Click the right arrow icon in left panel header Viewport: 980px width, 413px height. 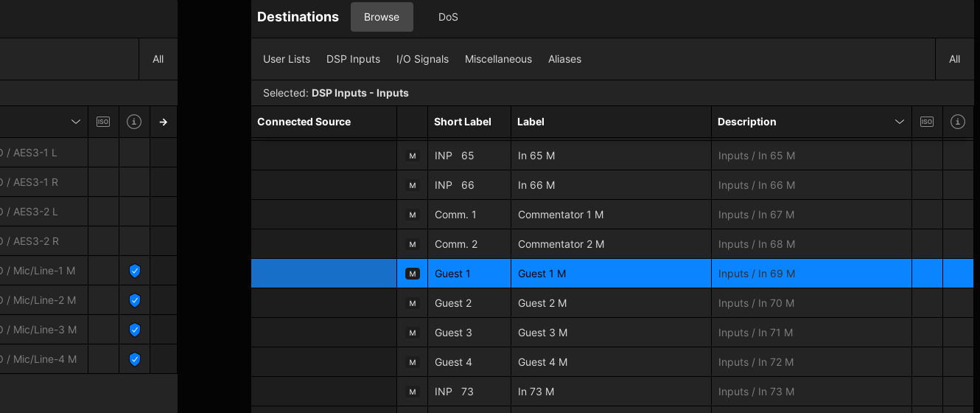pyautogui.click(x=164, y=122)
